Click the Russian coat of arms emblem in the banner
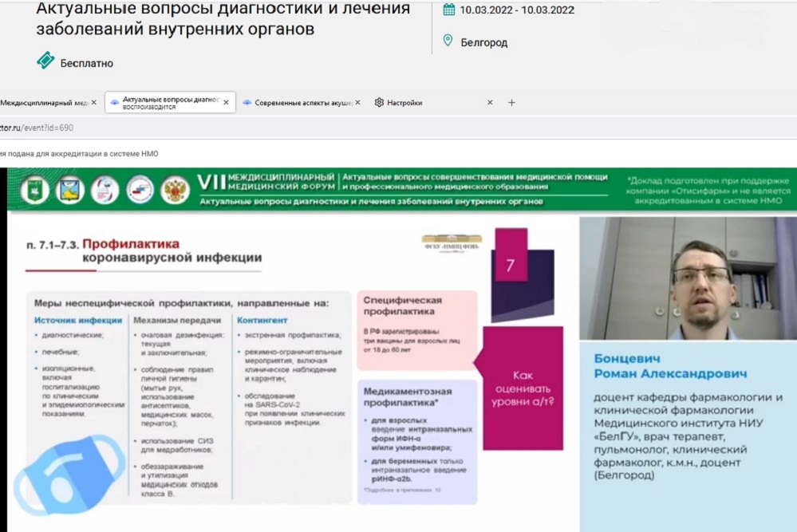This screenshot has height=532, width=797. pos(175,190)
